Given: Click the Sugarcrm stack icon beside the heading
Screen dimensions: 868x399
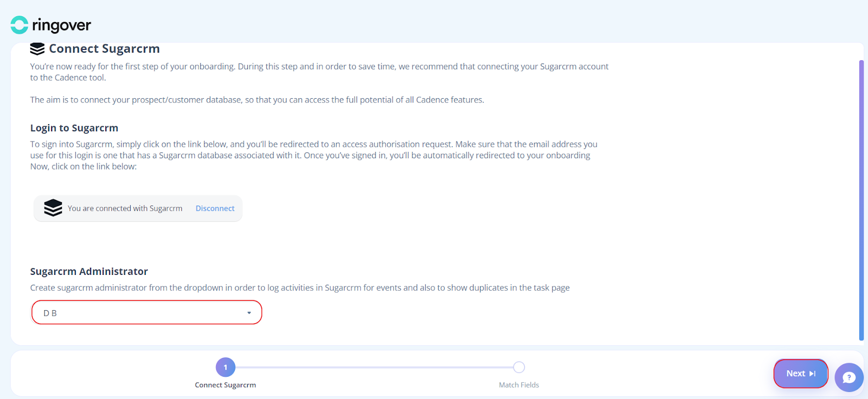Looking at the screenshot, I should pos(37,49).
